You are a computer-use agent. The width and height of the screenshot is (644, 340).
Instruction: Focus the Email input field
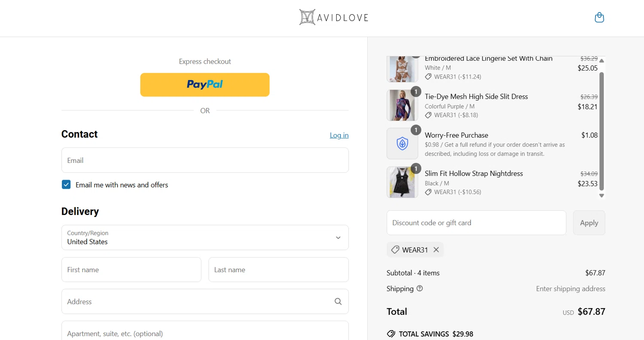pos(205,160)
